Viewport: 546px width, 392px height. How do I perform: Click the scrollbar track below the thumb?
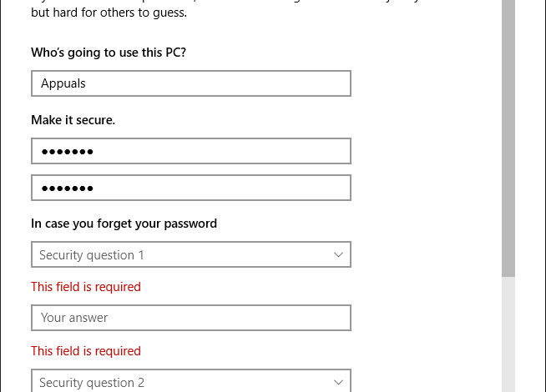tap(508, 334)
